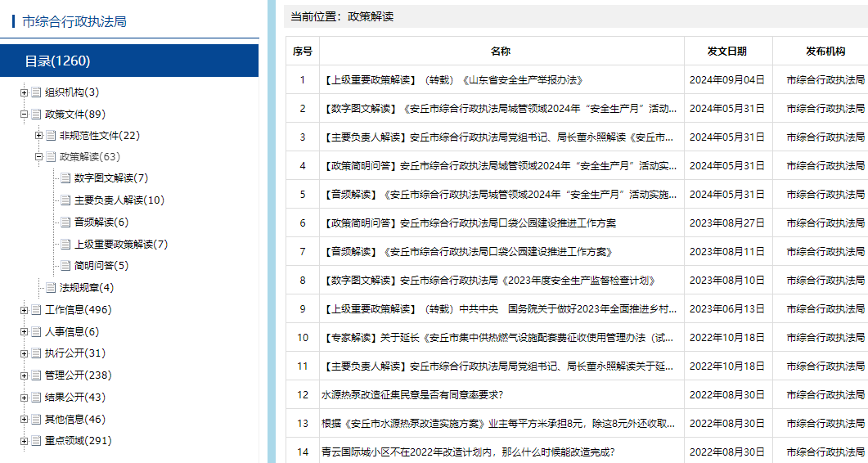Image resolution: width=868 pixels, height=463 pixels.
Task: Click document icon beside 政策文件(89)
Action: 36,114
